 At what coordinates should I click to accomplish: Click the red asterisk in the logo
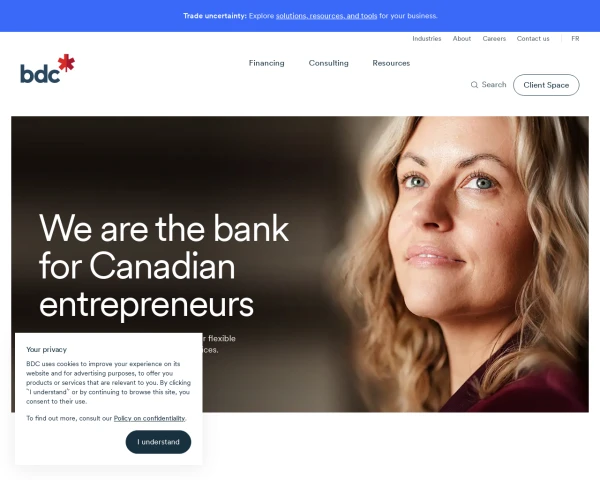pyautogui.click(x=66, y=62)
